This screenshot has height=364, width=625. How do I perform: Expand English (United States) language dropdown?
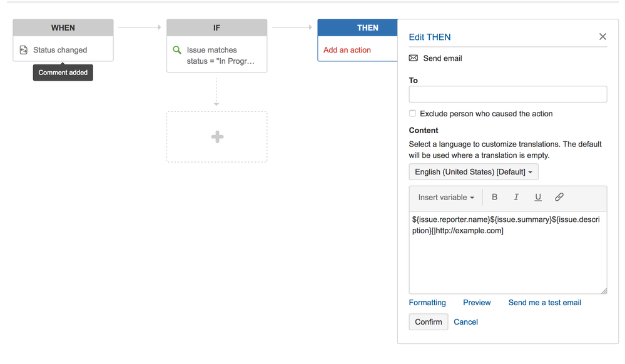(474, 172)
